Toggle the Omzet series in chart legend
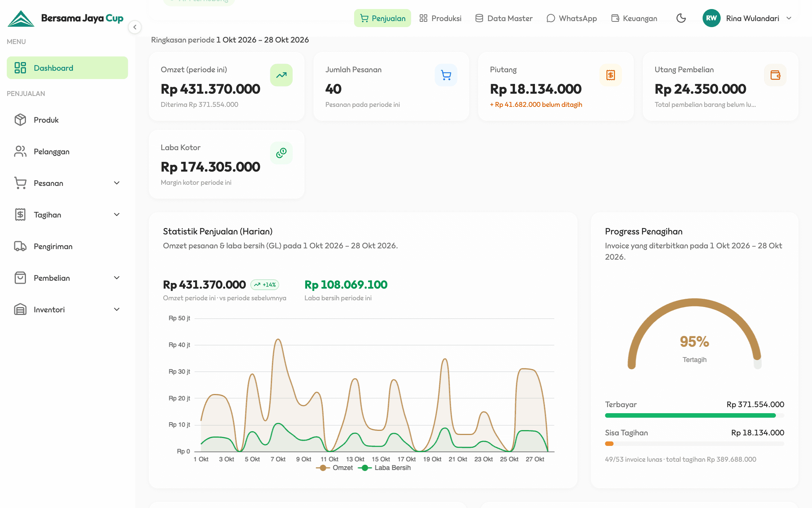 (335, 468)
